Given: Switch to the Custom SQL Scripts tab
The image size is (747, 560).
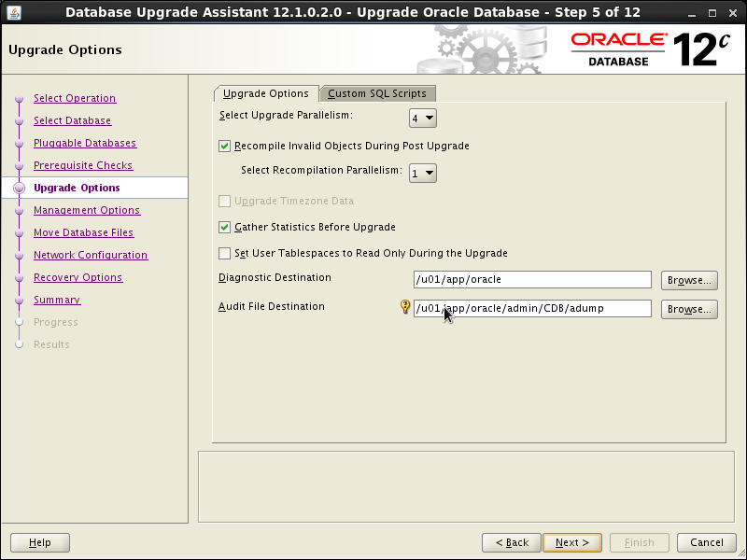Looking at the screenshot, I should click(377, 93).
